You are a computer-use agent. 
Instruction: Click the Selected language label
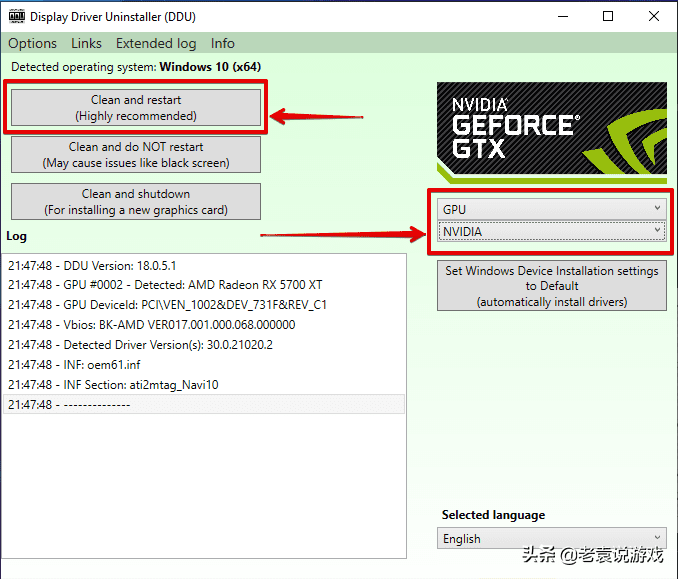[x=493, y=515]
